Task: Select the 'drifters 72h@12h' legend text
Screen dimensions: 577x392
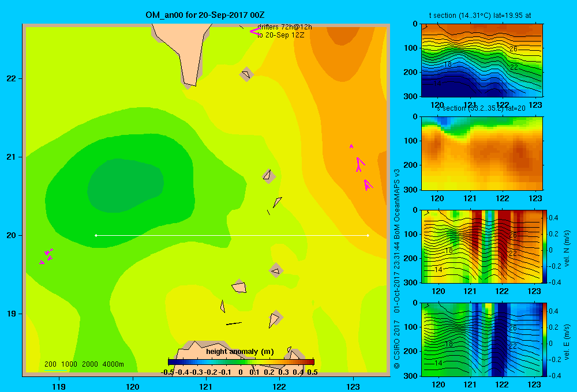Action: click(x=284, y=27)
